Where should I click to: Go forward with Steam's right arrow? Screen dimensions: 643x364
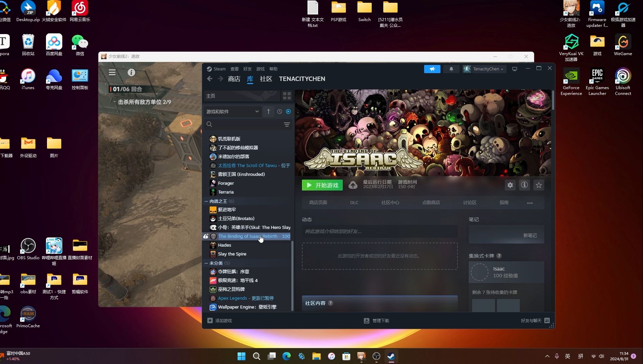(x=221, y=79)
